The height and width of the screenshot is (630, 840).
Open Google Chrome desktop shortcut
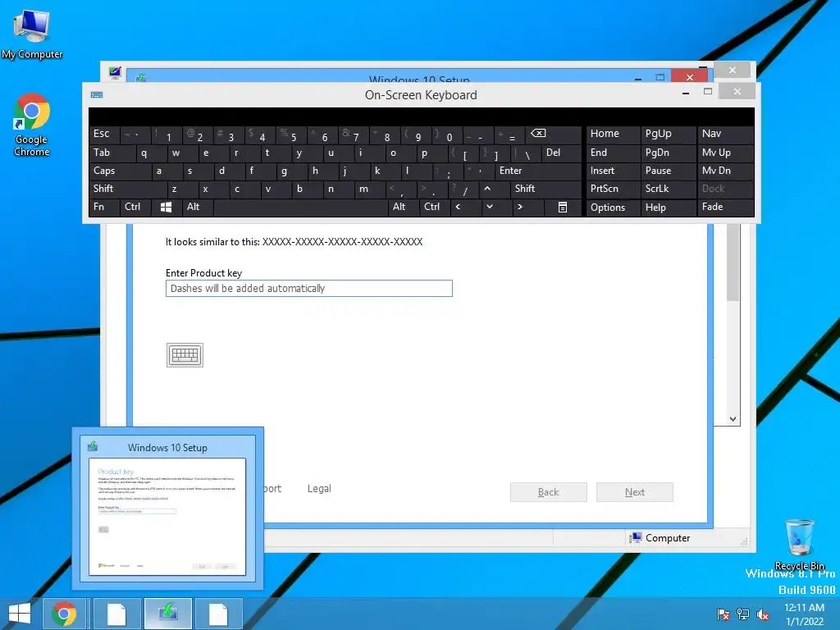[32, 125]
